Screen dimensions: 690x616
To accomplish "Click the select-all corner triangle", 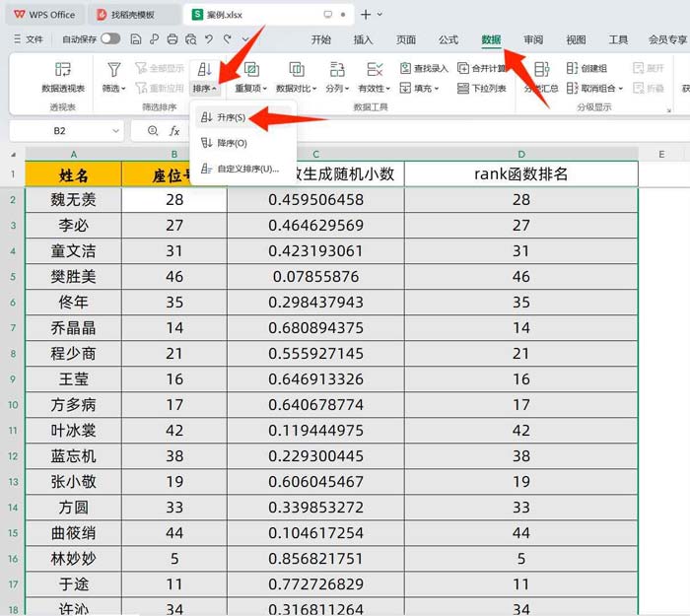I will coord(13,155).
